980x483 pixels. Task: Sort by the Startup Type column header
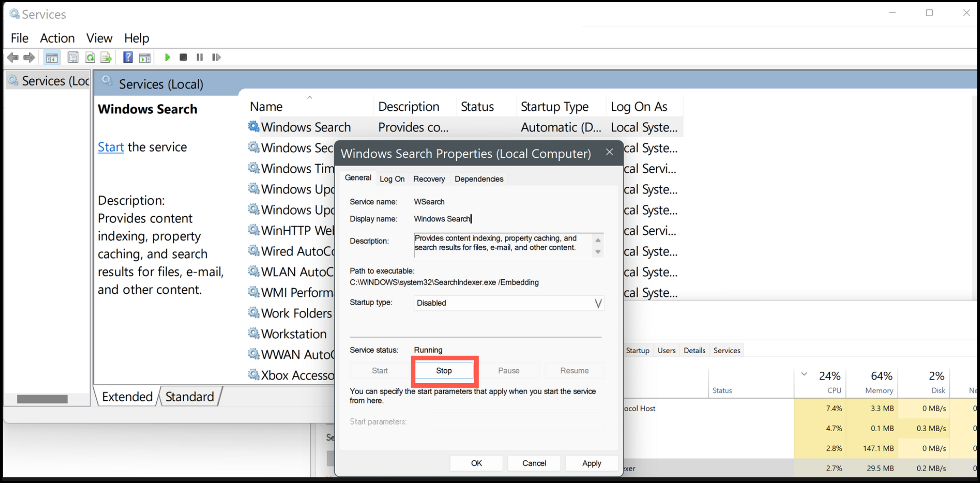click(562, 107)
